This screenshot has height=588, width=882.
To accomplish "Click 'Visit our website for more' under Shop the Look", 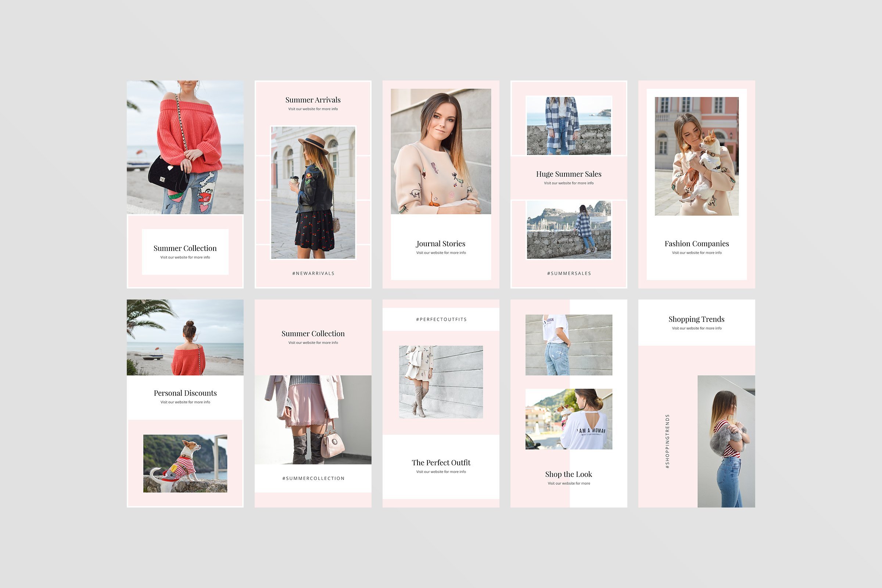I will (569, 483).
